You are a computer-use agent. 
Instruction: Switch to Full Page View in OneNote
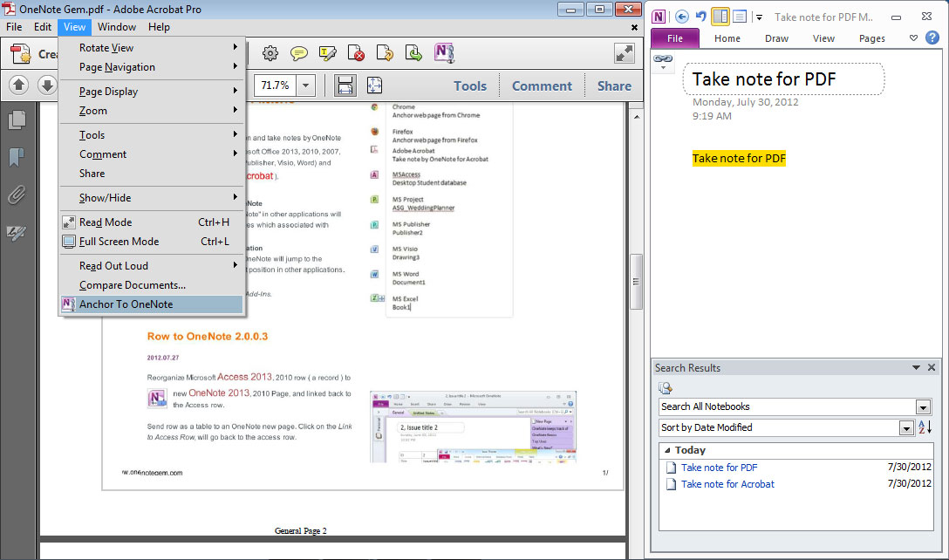coord(740,17)
